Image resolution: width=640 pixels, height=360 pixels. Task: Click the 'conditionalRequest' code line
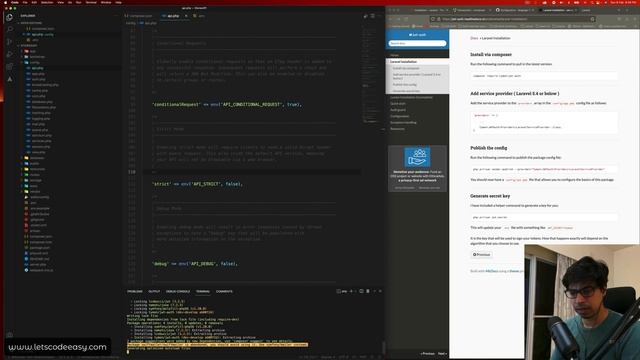pyautogui.click(x=227, y=104)
